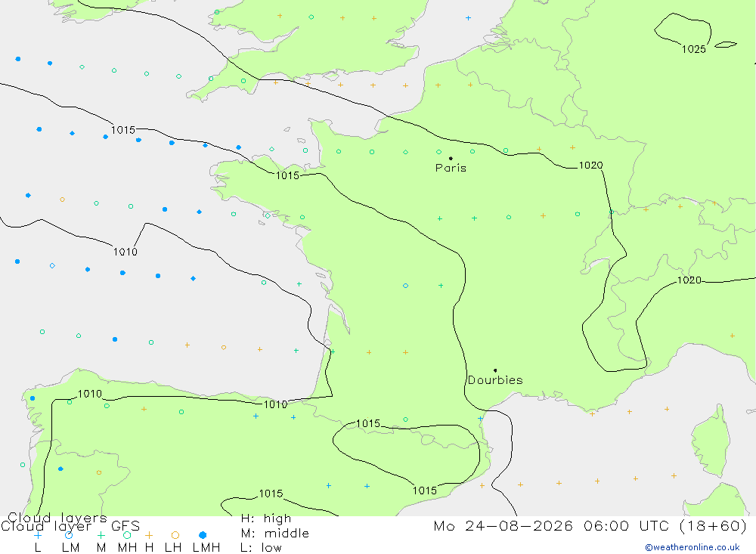Click the 1010 isobar label on the Spanish north coast
756x554 pixels.
point(275,404)
